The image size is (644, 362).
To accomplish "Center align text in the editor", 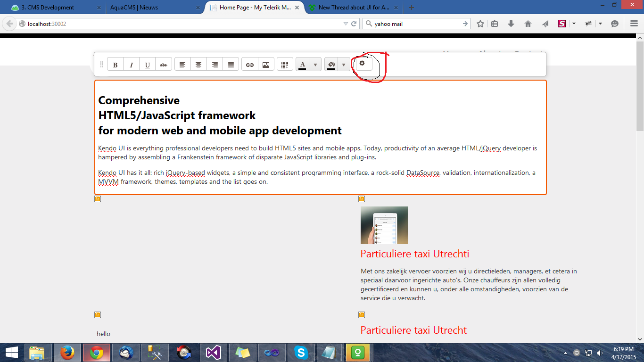I will coord(198,65).
